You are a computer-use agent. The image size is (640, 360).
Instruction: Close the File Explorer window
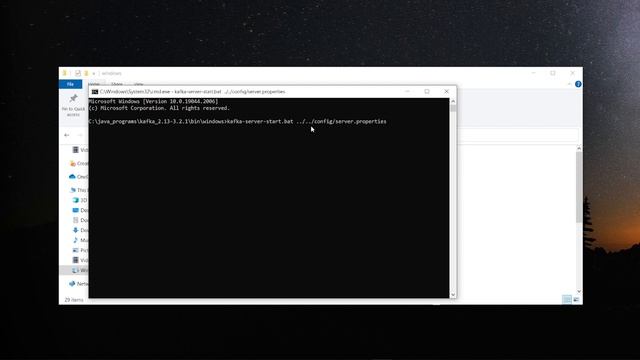pos(573,73)
